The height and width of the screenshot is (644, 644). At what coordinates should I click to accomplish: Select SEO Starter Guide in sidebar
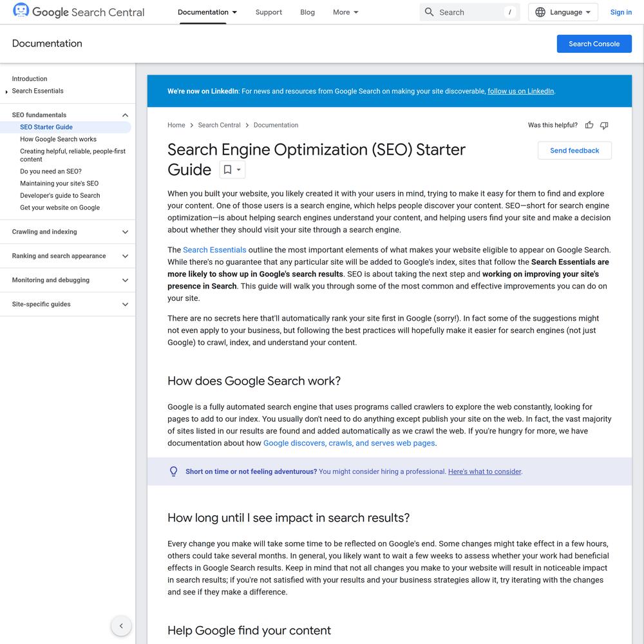coord(46,127)
